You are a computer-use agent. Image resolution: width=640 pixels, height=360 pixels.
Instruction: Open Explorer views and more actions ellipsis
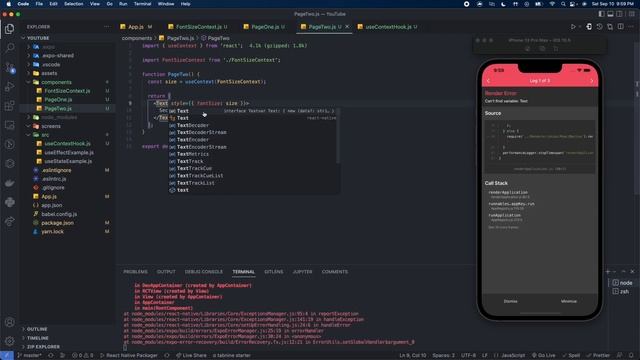tap(107, 27)
